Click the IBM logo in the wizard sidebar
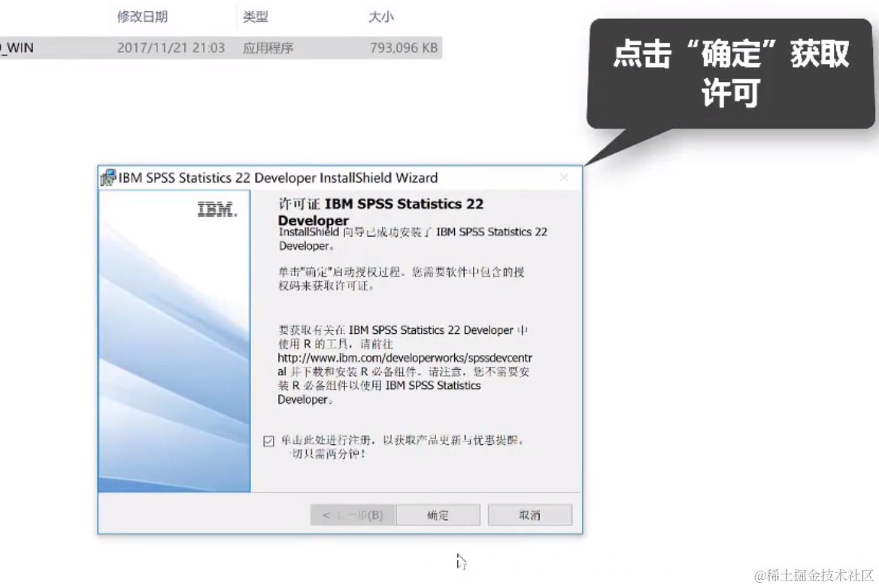879x588 pixels. pos(217,210)
